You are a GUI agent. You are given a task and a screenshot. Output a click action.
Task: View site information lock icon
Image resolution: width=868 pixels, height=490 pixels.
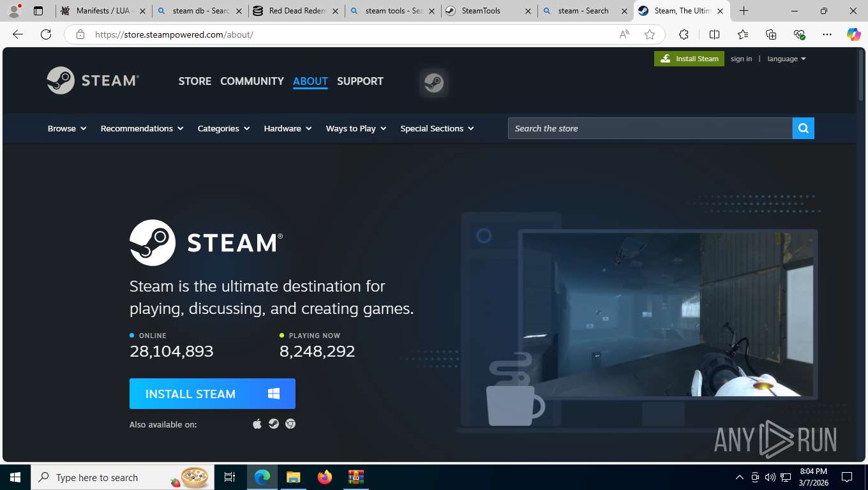coord(80,34)
